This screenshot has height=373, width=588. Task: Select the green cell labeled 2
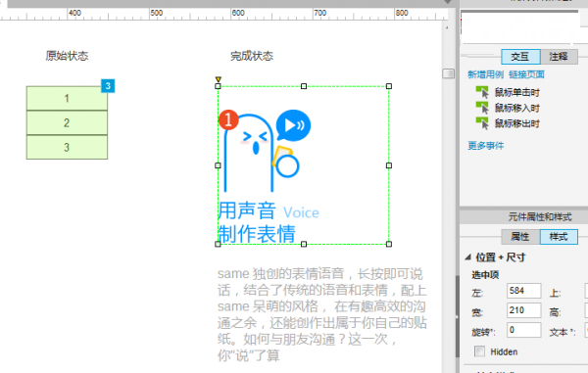[67, 122]
